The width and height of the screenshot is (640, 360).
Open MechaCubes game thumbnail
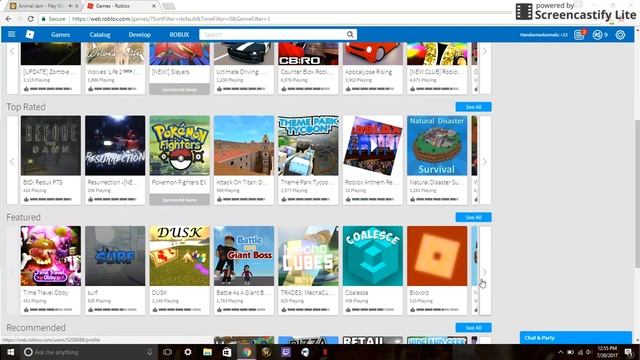pyautogui.click(x=308, y=256)
